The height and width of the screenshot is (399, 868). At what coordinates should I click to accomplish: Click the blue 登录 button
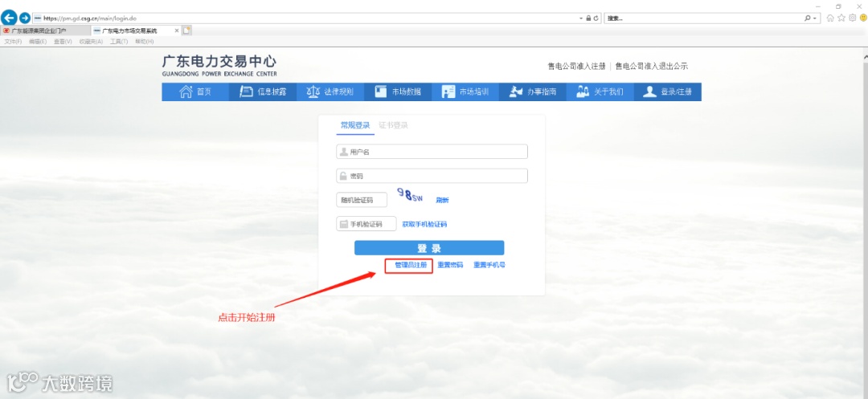(x=429, y=248)
